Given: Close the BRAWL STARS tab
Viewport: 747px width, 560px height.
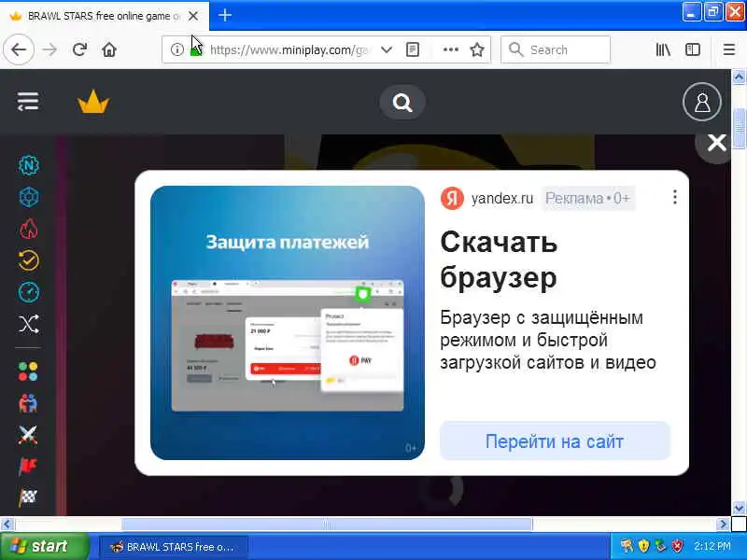Looking at the screenshot, I should click(193, 16).
